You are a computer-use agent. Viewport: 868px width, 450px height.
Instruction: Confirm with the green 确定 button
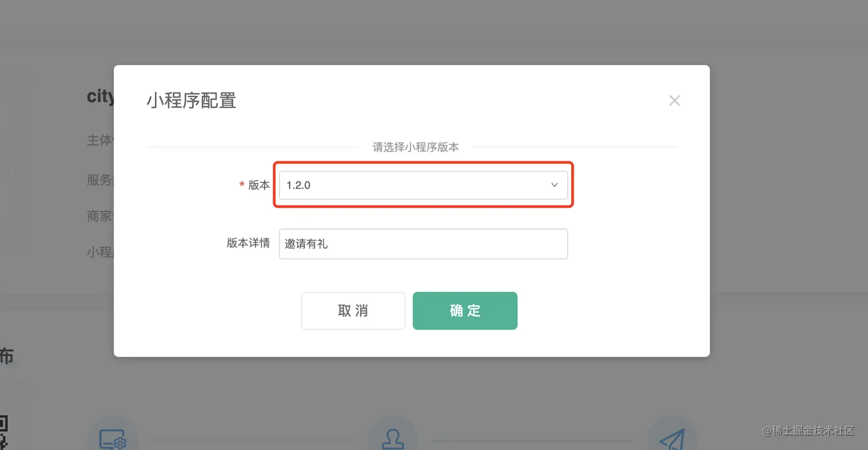465,311
